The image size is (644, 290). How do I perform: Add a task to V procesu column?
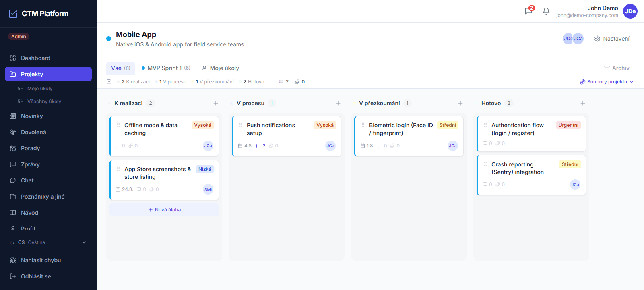(338, 103)
